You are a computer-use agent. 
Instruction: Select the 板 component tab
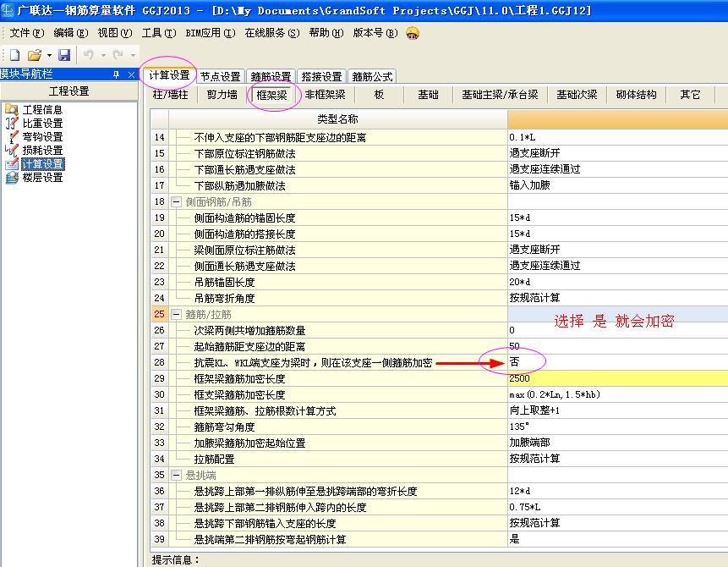pyautogui.click(x=379, y=95)
